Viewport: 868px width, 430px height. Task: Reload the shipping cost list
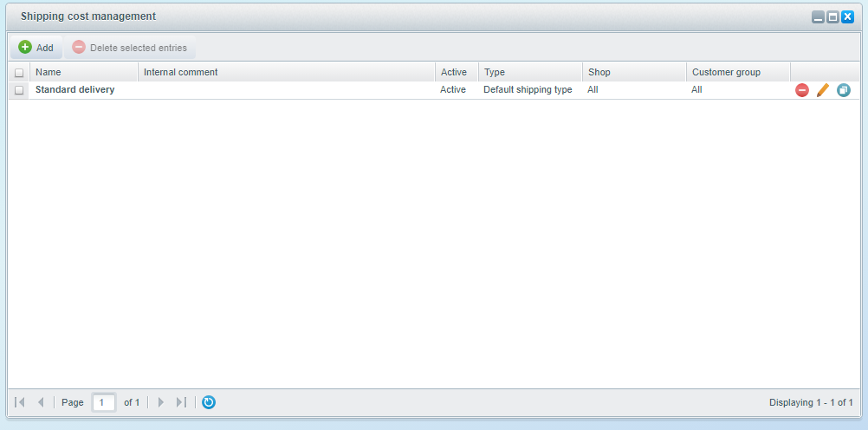point(209,402)
